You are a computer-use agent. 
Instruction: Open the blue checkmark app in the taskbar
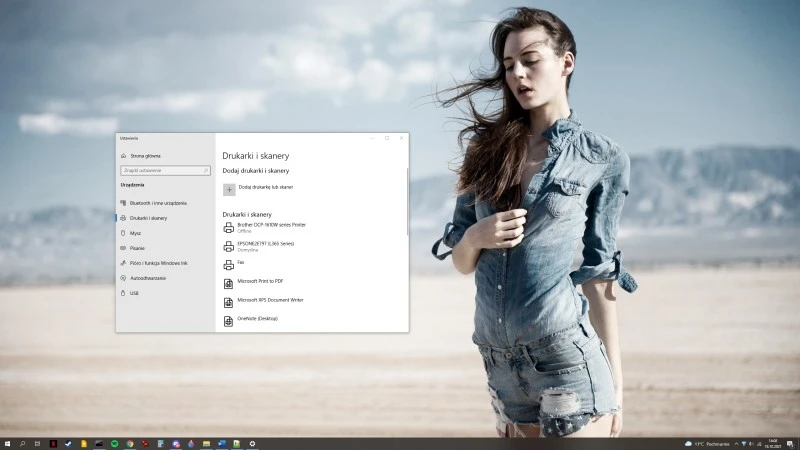[x=68, y=444]
